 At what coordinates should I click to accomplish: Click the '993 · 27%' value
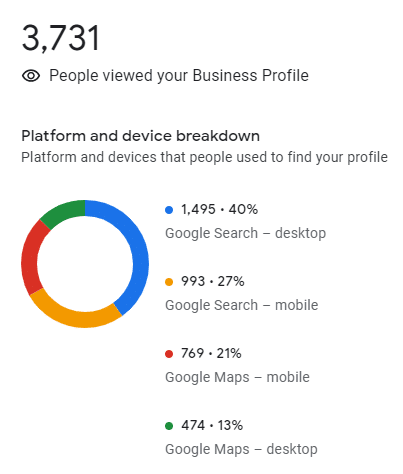coord(213,282)
